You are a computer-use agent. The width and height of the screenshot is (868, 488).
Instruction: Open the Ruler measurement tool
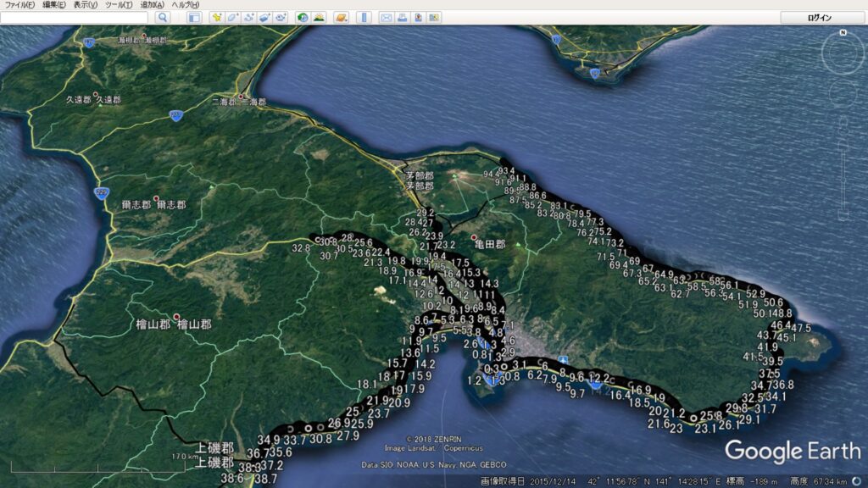(364, 17)
